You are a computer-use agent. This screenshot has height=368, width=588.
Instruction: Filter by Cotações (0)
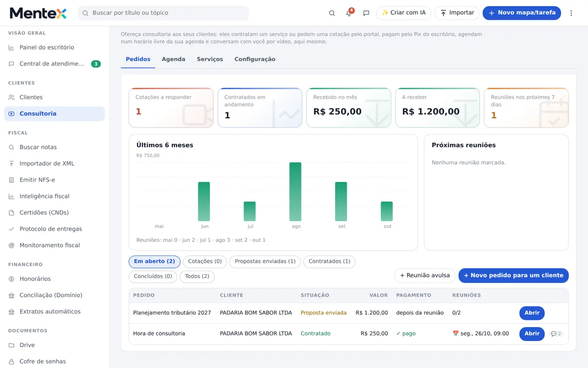point(205,262)
